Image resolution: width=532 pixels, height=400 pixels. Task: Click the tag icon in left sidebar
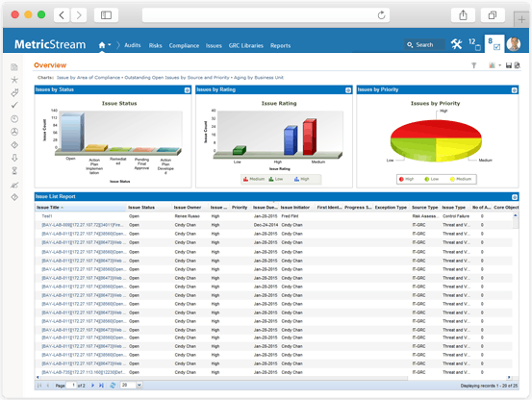coord(14,93)
